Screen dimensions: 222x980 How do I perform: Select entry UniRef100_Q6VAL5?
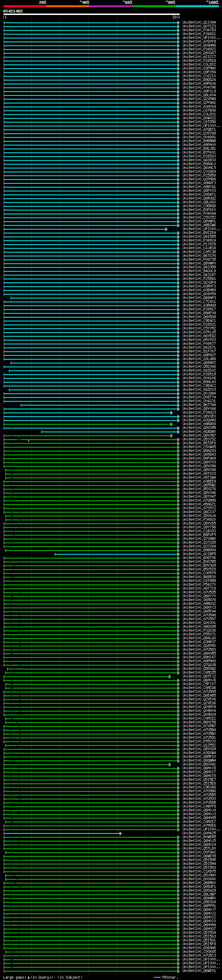199,168
